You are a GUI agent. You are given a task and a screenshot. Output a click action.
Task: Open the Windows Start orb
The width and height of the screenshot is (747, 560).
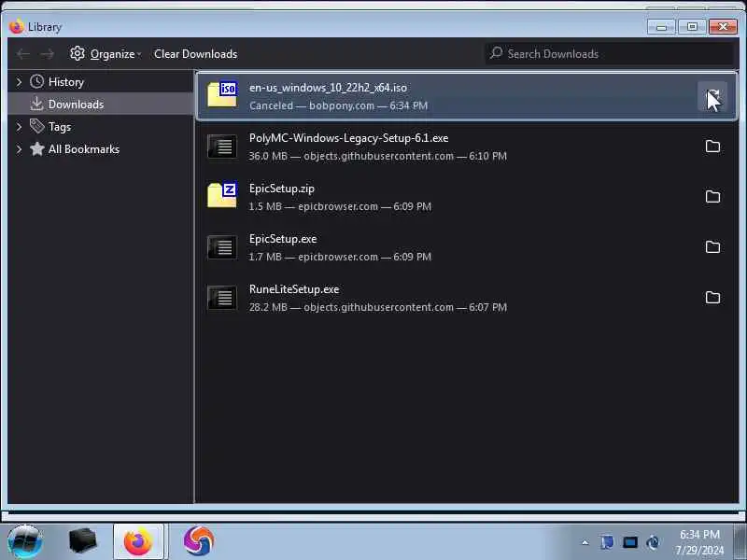coord(25,542)
